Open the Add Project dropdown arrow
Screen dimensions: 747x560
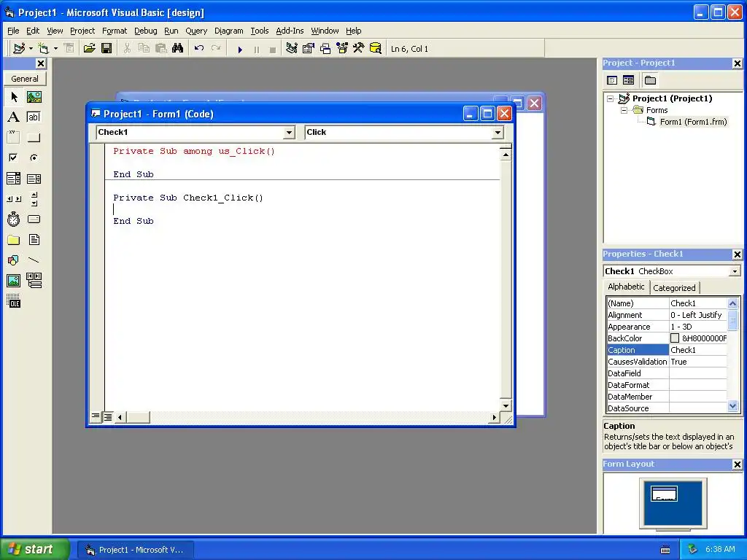(31, 49)
